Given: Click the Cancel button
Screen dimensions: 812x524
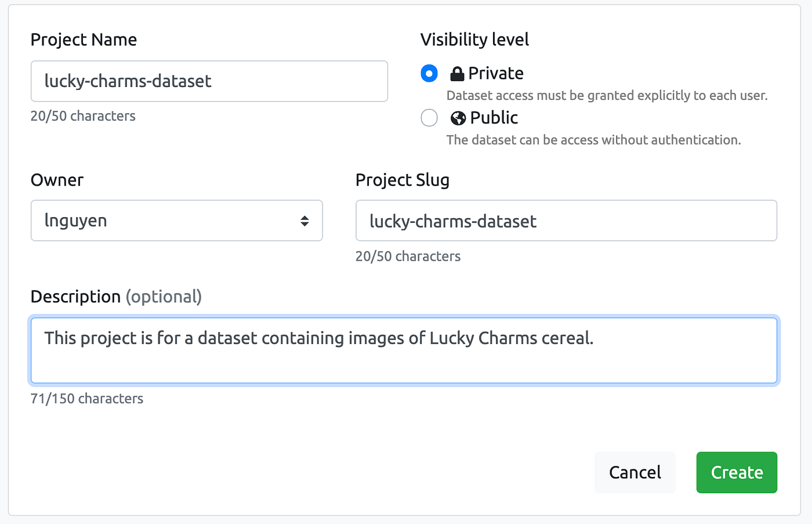Looking at the screenshot, I should click(635, 472).
